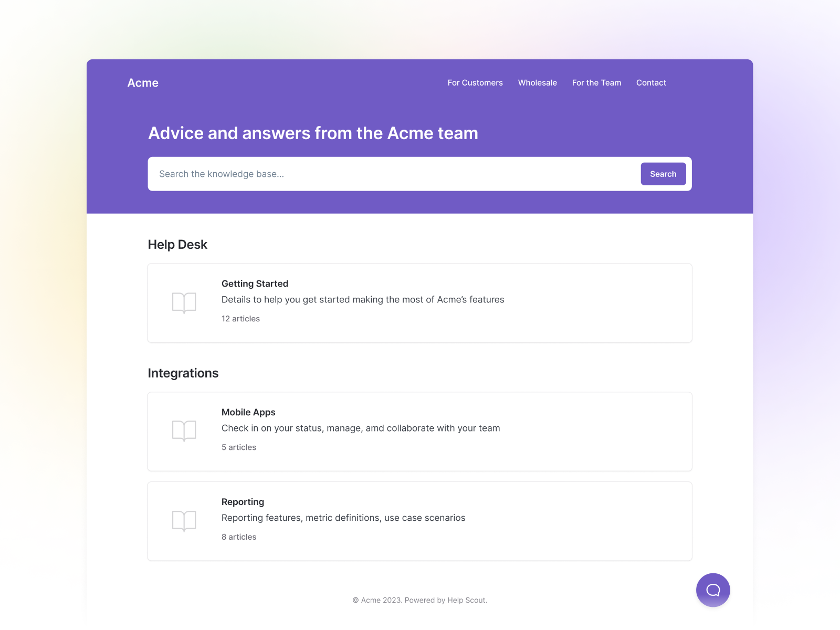Click the Mobile Apps book icon

click(x=184, y=431)
